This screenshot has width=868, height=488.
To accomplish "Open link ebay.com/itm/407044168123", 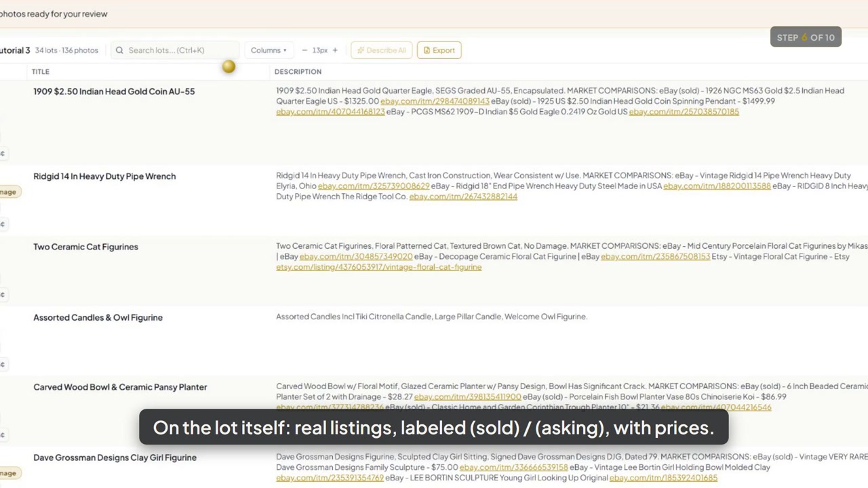I will pyautogui.click(x=330, y=112).
